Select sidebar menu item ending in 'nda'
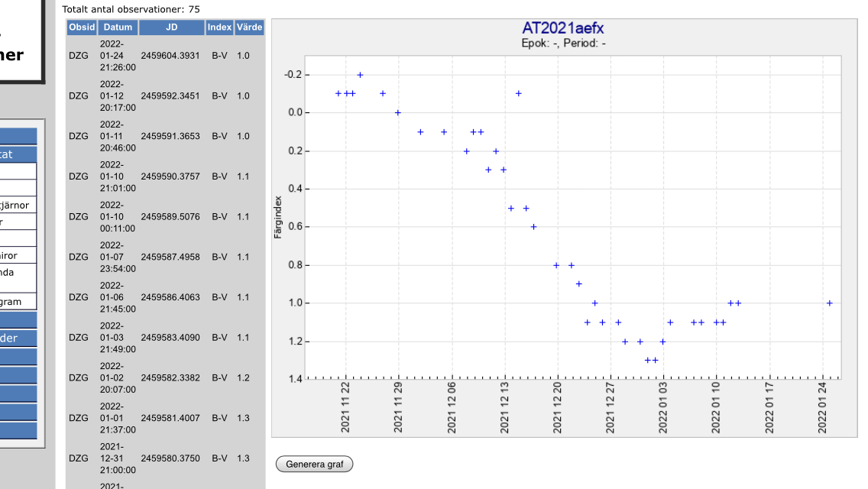The image size is (868, 489). [x=17, y=273]
